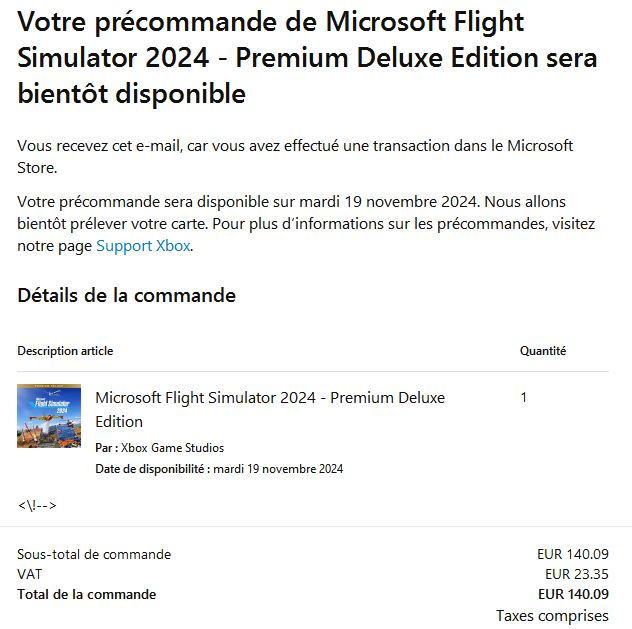Viewport: 632px width, 629px height.
Task: Click the 'Date de disponibilité' line
Action: [219, 469]
